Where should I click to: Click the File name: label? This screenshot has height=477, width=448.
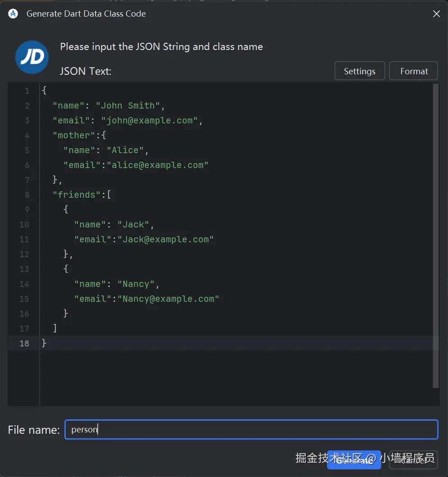[34, 430]
